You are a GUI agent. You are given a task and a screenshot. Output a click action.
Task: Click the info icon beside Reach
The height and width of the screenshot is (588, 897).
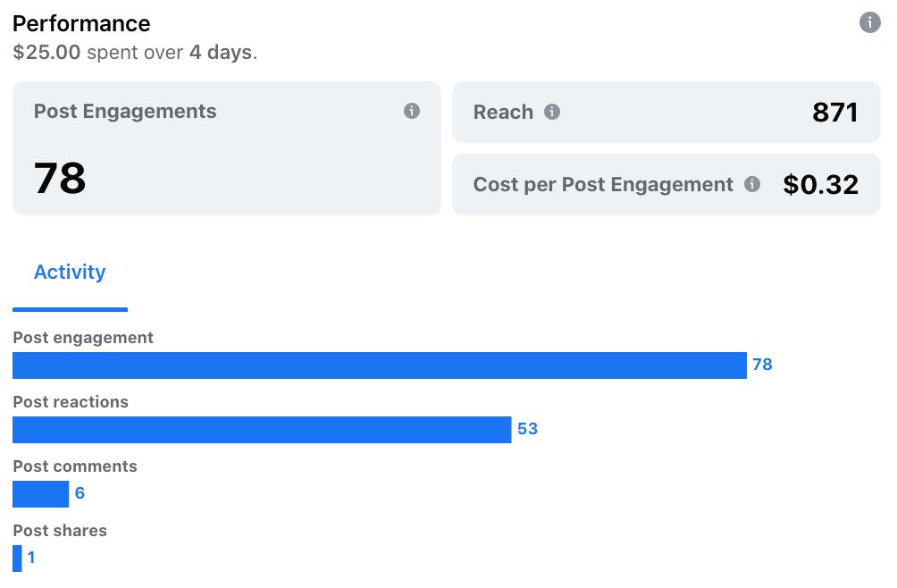(552, 112)
